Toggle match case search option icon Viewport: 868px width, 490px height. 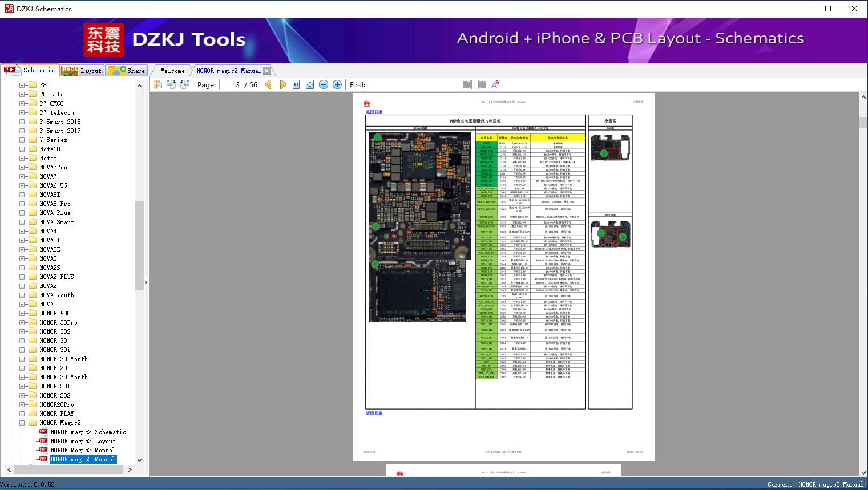tap(495, 84)
